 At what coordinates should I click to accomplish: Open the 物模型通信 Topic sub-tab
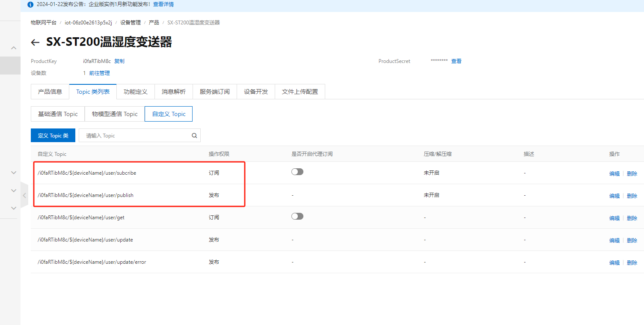coord(115,114)
